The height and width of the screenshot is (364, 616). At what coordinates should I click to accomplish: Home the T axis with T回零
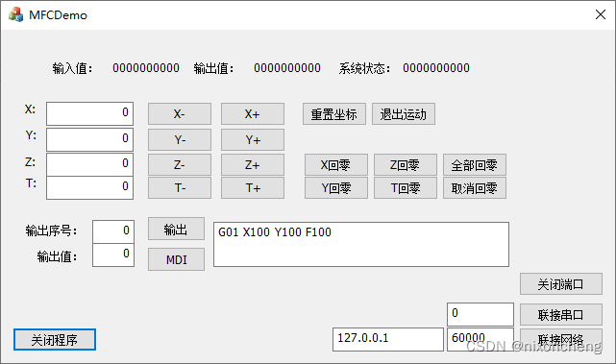(x=406, y=187)
